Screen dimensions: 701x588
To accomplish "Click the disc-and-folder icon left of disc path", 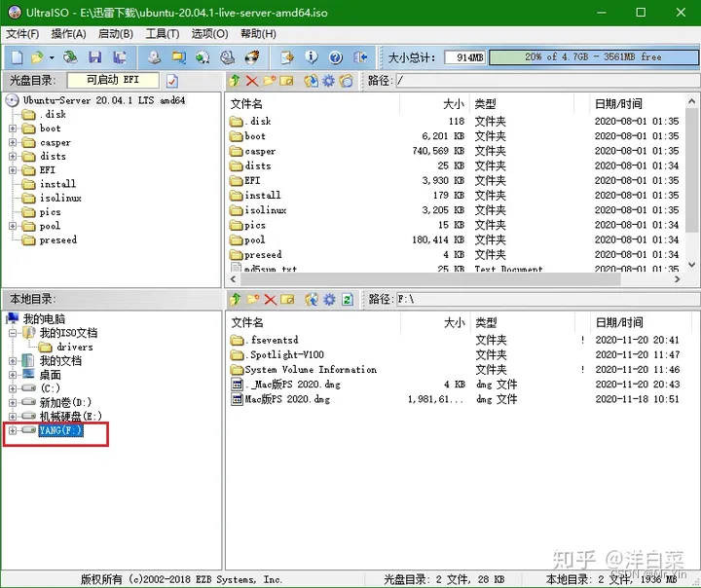I will click(346, 81).
